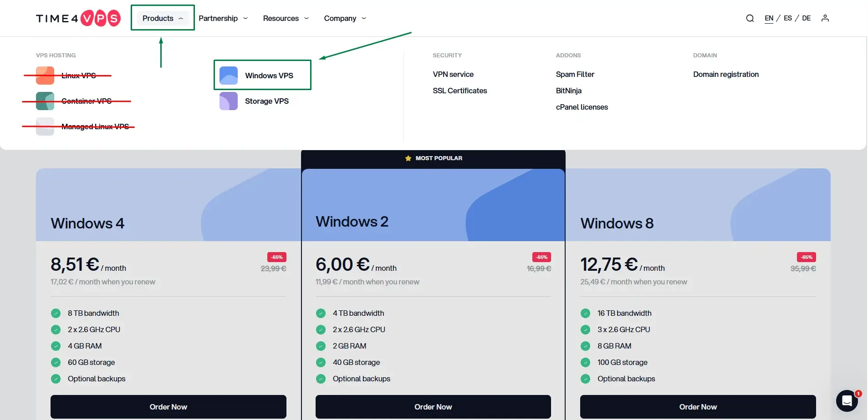Open the user account icon

point(825,18)
